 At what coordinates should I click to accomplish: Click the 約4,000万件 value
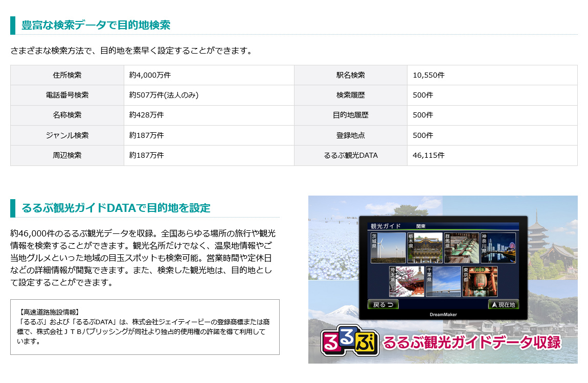pyautogui.click(x=150, y=75)
